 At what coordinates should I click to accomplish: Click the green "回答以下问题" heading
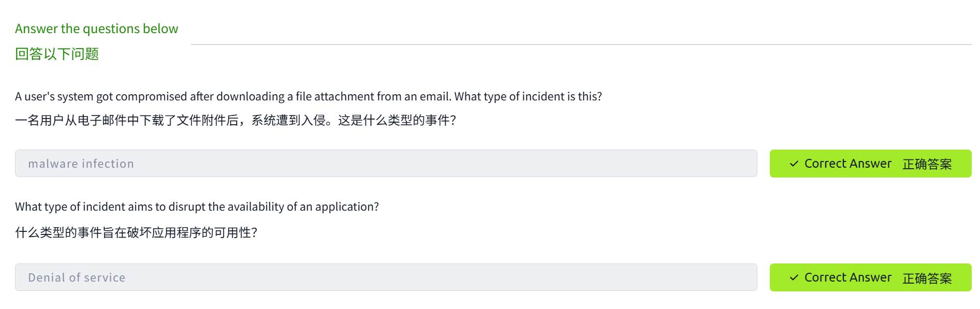(57, 54)
